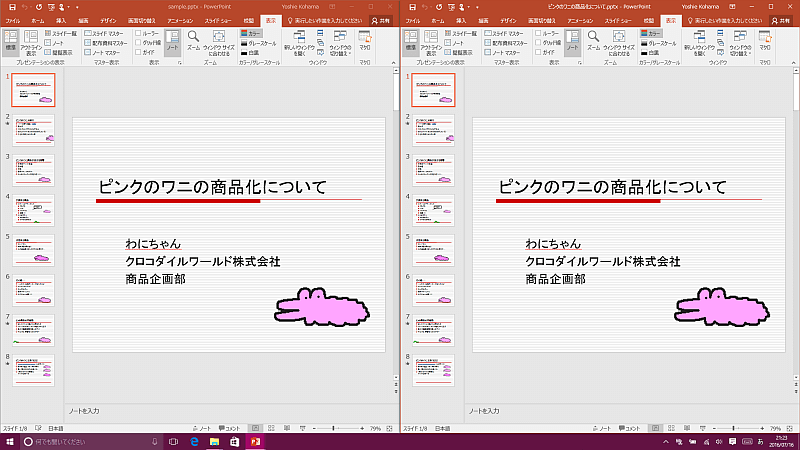This screenshot has height=450, width=800.
Task: Click コメント in left window status bar
Action: tap(229, 429)
